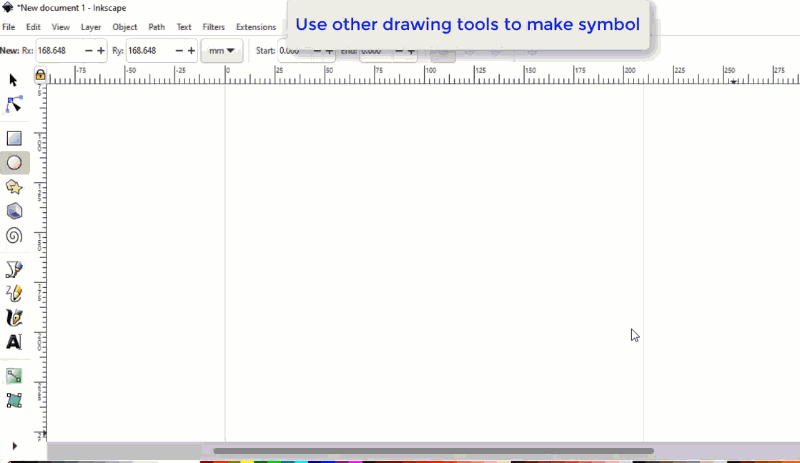Select the Rectangle tool
Viewport: 800px width, 463px height.
tap(14, 138)
